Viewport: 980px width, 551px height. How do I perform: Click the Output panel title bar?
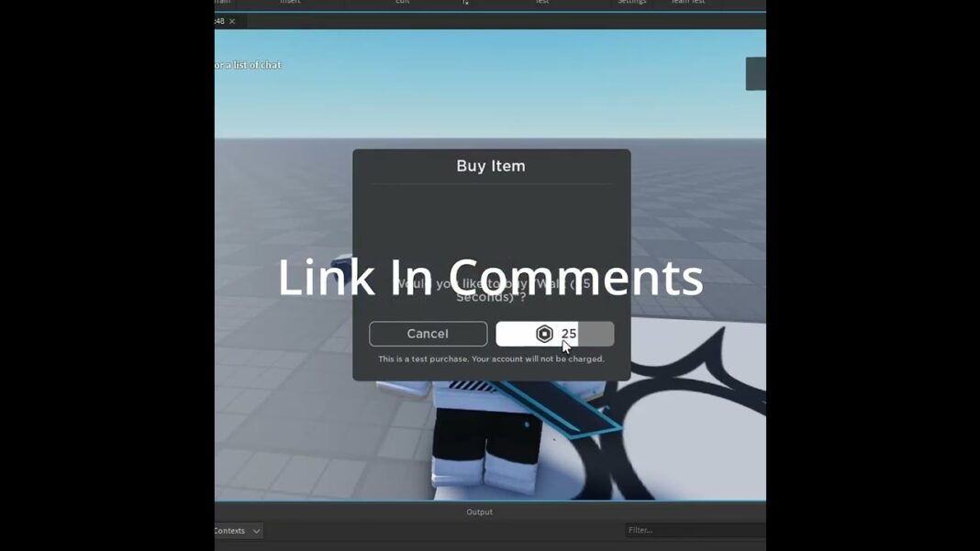(479, 512)
